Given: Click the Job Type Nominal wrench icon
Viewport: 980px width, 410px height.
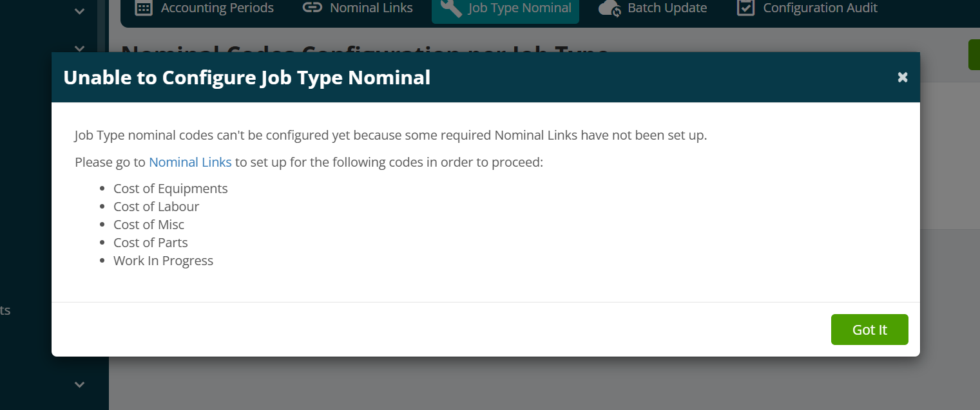Looking at the screenshot, I should point(451,8).
